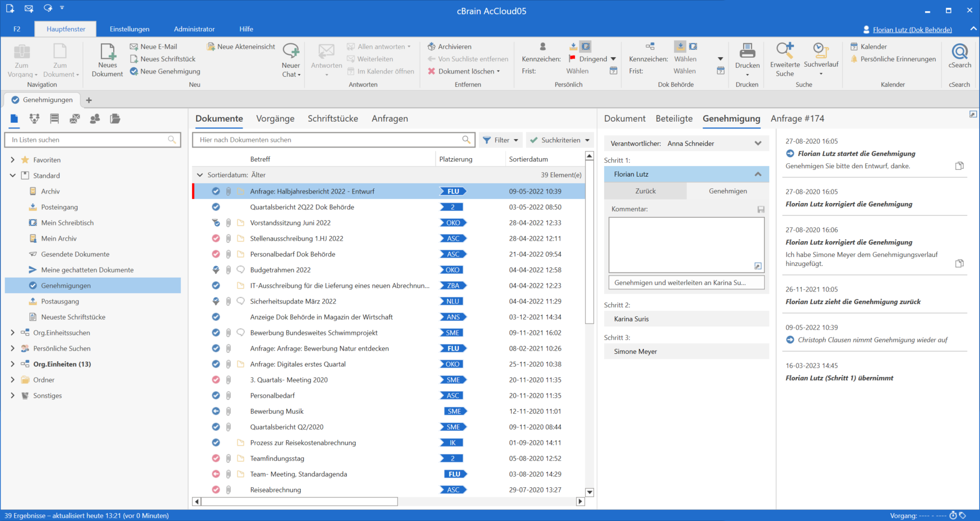Launch cSearch
This screenshot has height=521, width=980.
(959, 56)
